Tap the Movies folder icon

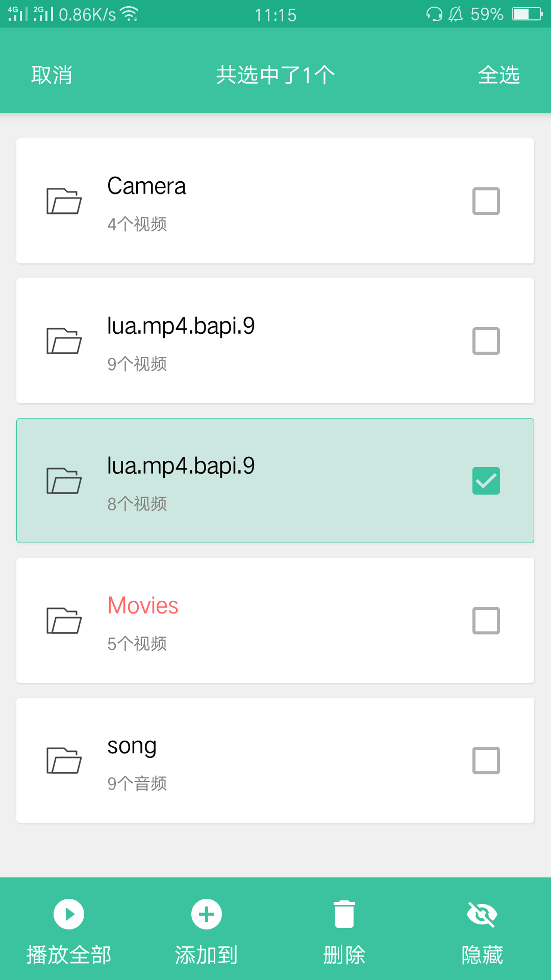[x=64, y=620]
